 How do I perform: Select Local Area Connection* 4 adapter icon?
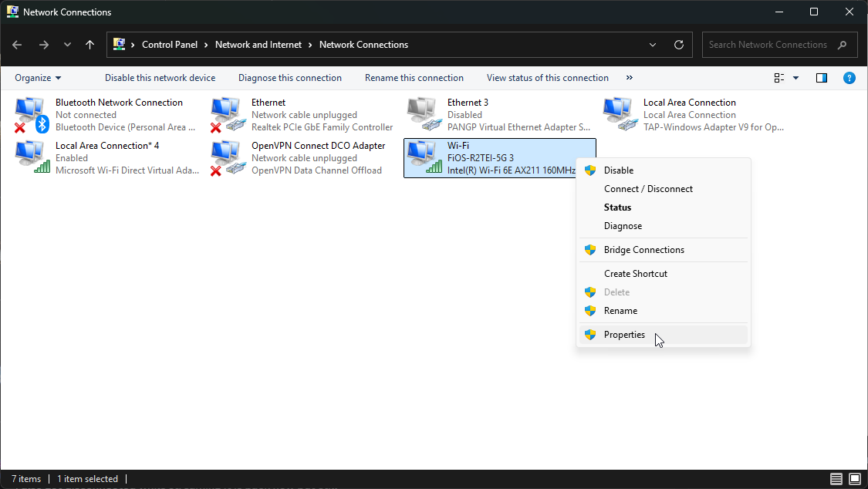tap(32, 157)
